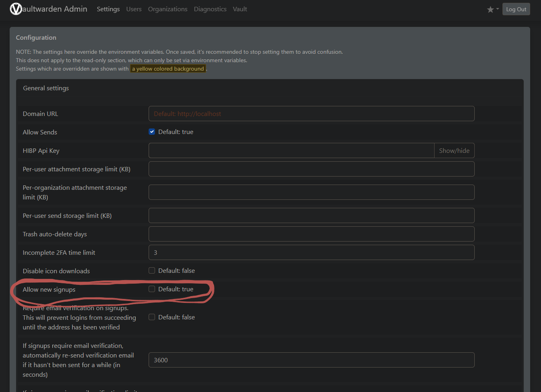
Task: Click the Vaultwarden logo icon
Action: [x=16, y=9]
